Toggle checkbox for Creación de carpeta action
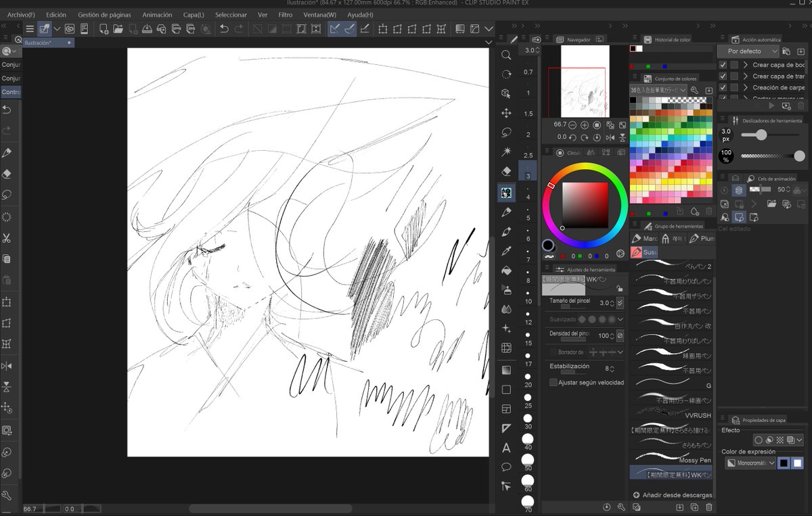The image size is (812, 516). point(723,87)
